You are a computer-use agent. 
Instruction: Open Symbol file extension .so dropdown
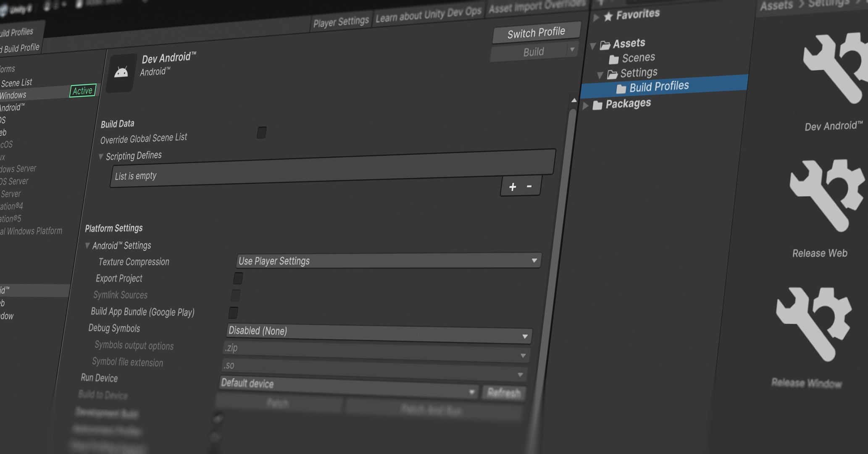coord(374,370)
